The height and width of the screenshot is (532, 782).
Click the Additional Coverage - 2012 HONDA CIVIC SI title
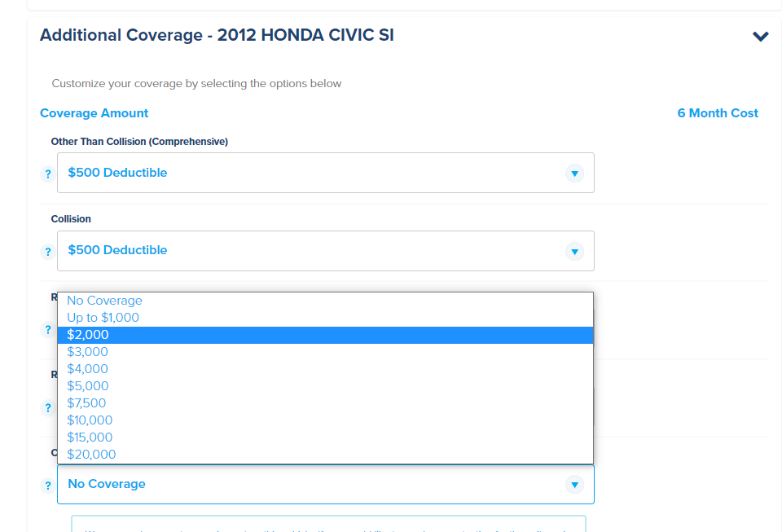coord(217,35)
